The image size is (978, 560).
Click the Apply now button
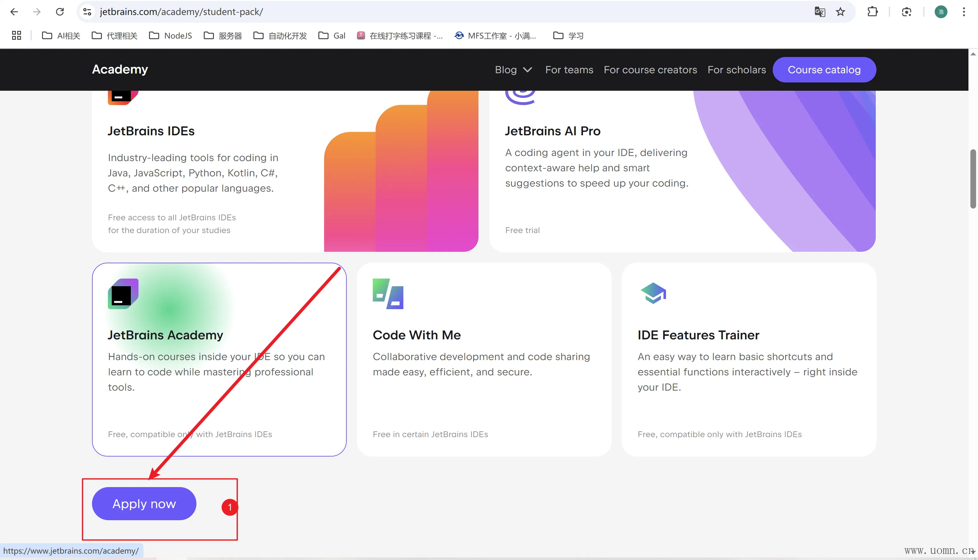(144, 503)
